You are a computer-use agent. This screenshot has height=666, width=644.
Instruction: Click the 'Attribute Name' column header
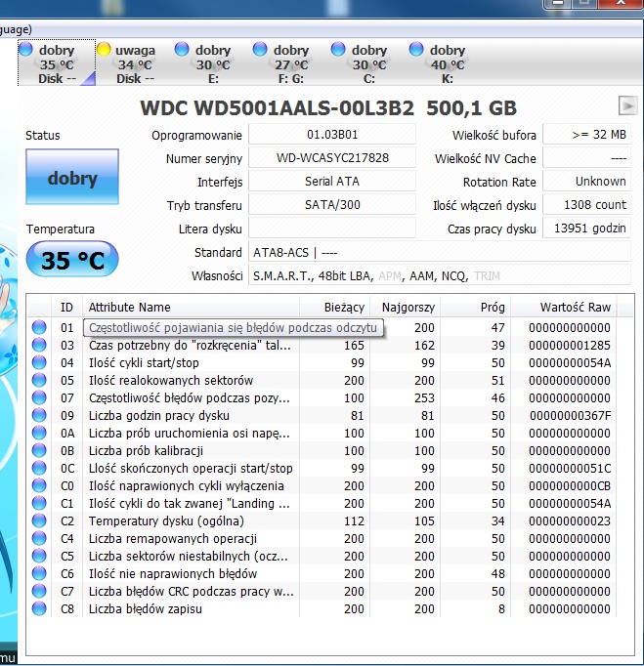pyautogui.click(x=191, y=307)
